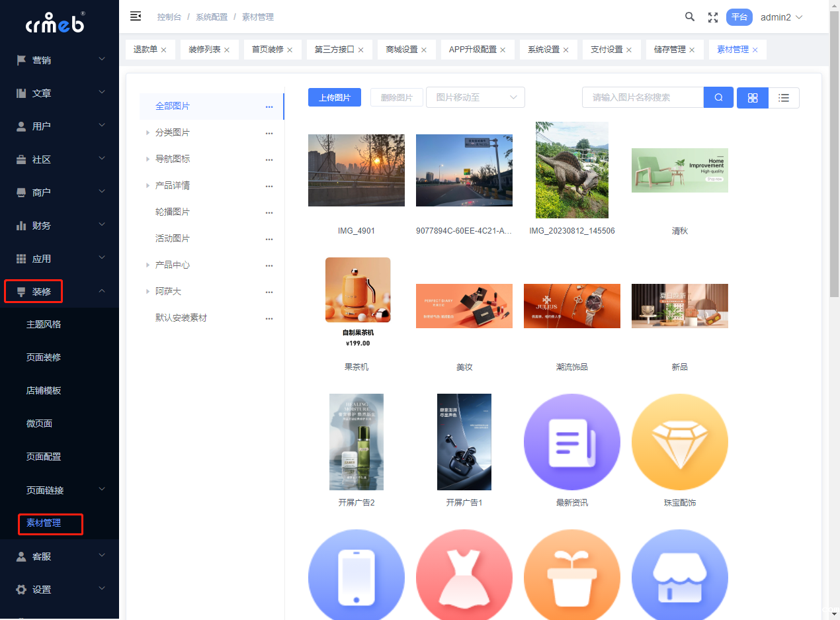Expand the 营销 sidebar menu
This screenshot has height=620, width=840.
pos(60,60)
